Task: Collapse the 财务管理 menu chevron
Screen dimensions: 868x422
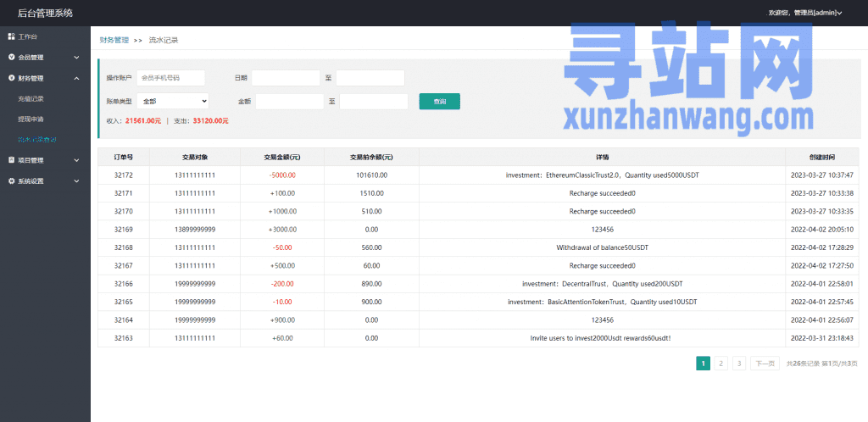Action: point(76,78)
